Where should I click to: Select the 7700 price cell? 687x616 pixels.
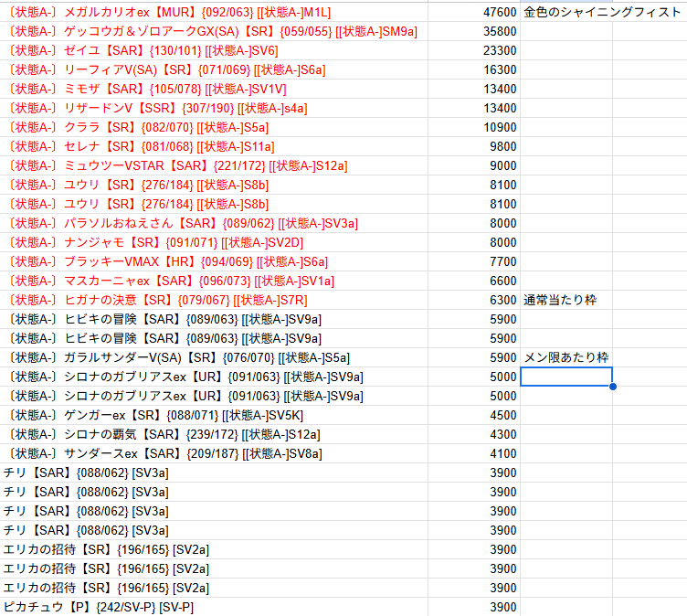click(502, 261)
